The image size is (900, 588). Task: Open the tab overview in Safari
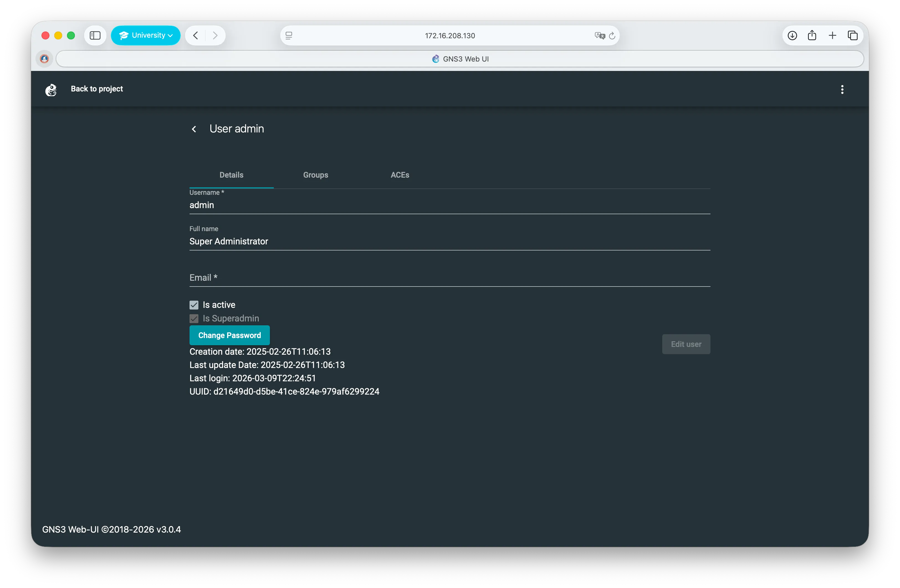coord(853,35)
